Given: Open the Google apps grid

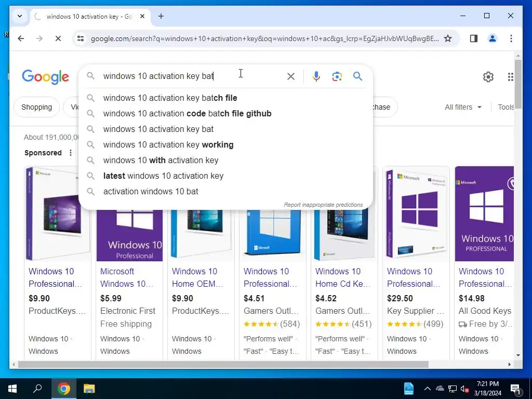Looking at the screenshot, I should pyautogui.click(x=510, y=77).
